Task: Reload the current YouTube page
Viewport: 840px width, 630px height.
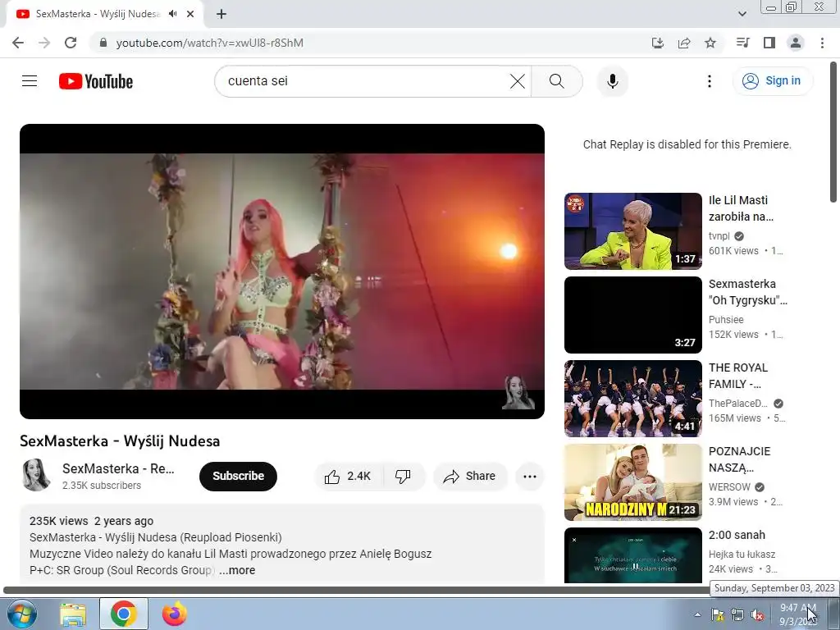Action: 71,43
